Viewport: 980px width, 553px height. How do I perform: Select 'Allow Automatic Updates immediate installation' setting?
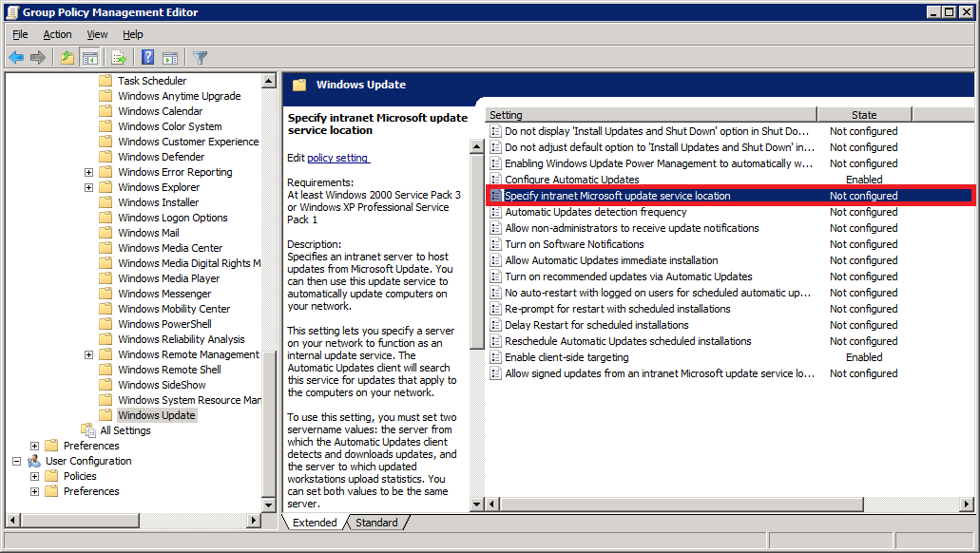click(611, 260)
